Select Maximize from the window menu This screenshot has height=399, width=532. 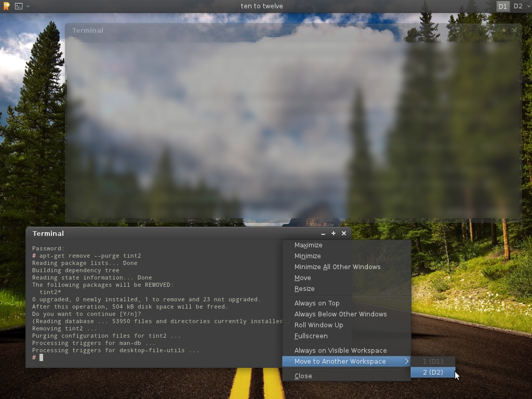[309, 245]
